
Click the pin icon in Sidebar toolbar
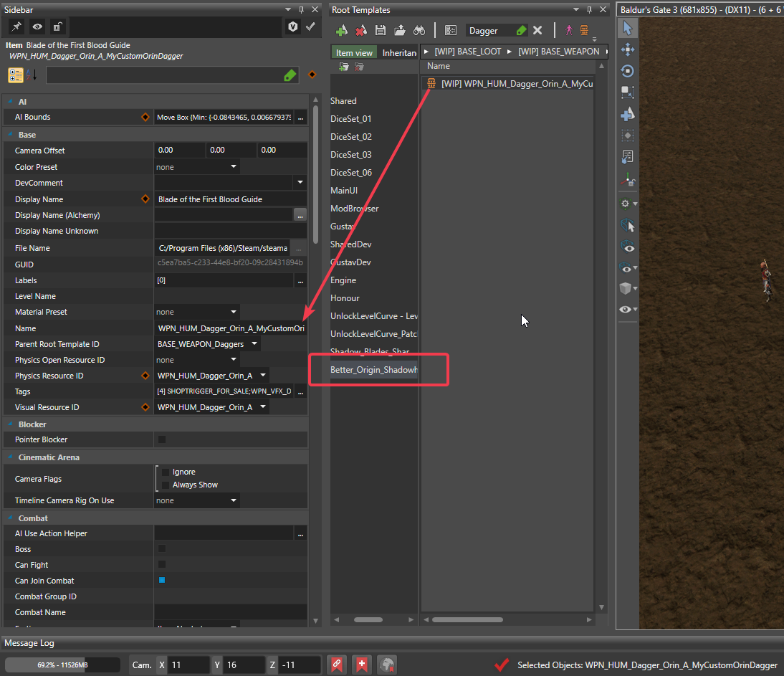coord(15,27)
